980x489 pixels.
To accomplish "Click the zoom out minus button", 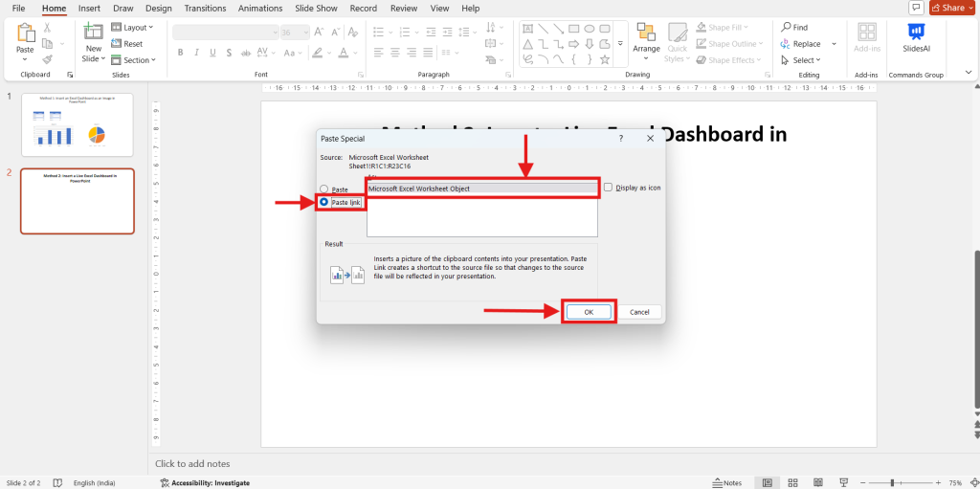I will 863,482.
